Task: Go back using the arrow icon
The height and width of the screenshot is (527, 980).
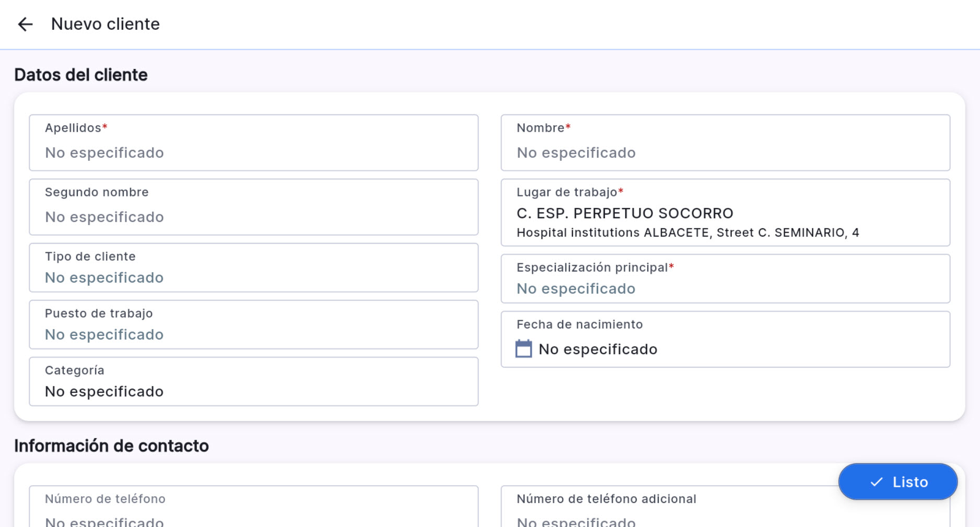Action: tap(25, 24)
